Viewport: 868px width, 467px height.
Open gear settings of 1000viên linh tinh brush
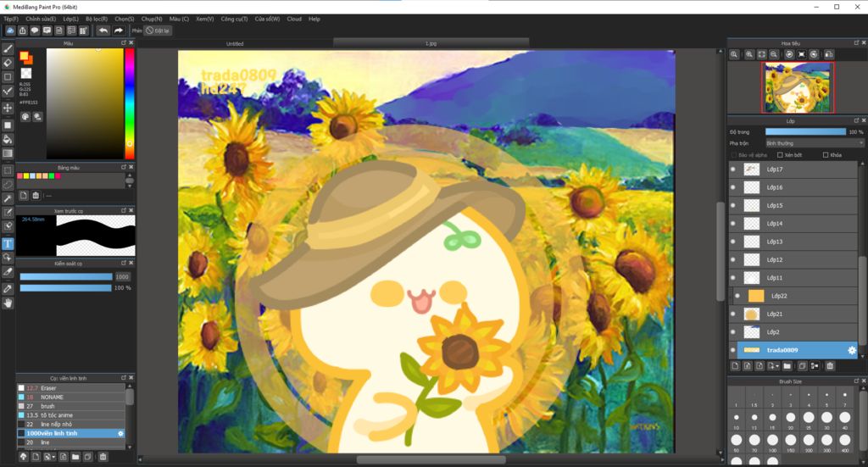click(120, 433)
